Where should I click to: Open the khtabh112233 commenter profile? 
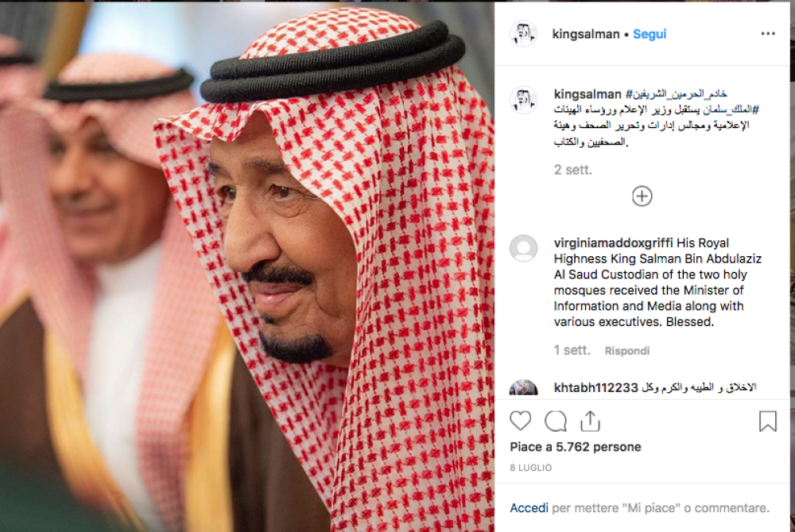coord(595,388)
